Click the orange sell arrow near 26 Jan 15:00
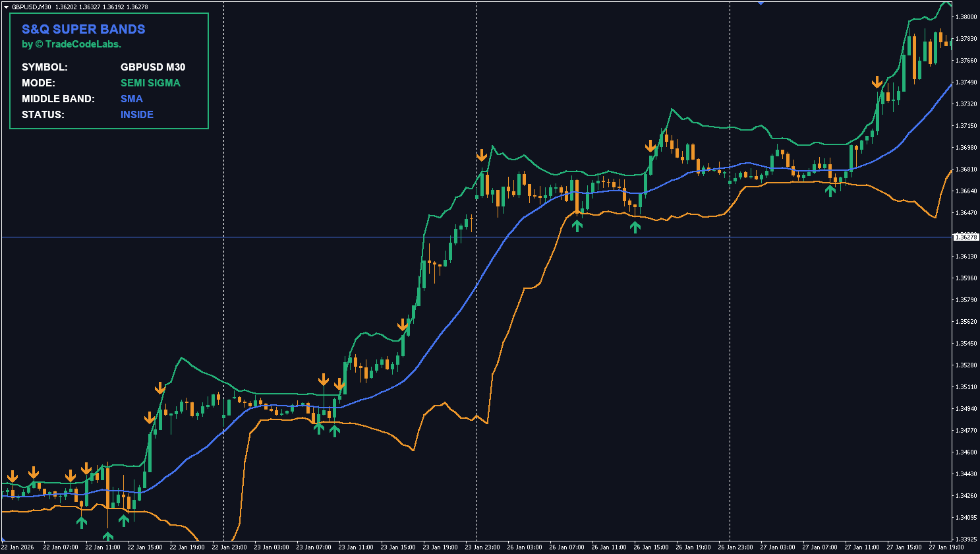 (650, 146)
